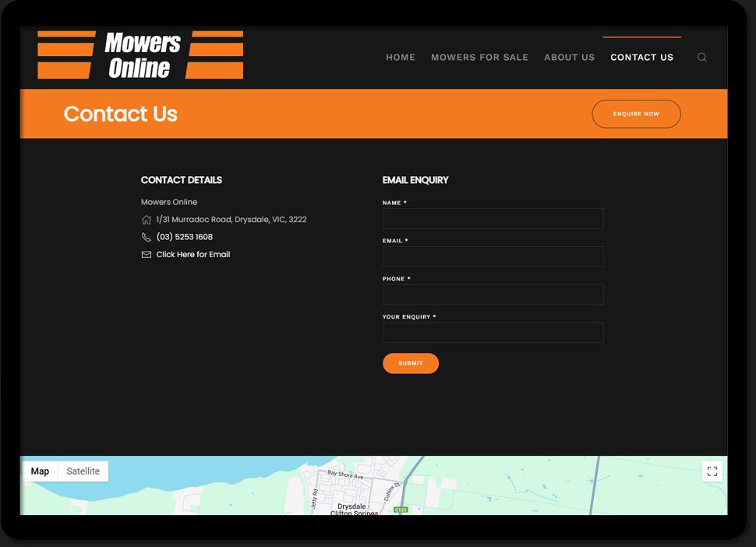
Task: Click the envelope icon in Contact Details
Action: (x=147, y=255)
